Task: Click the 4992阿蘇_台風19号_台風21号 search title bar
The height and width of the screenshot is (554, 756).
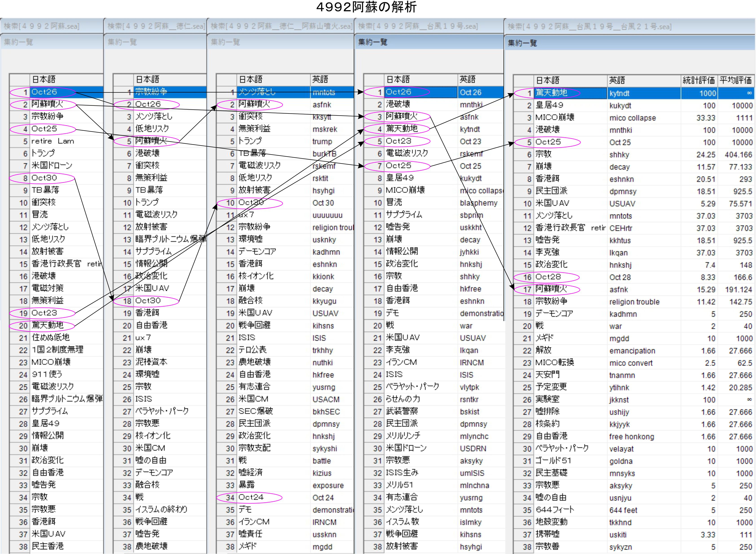Action: point(590,26)
